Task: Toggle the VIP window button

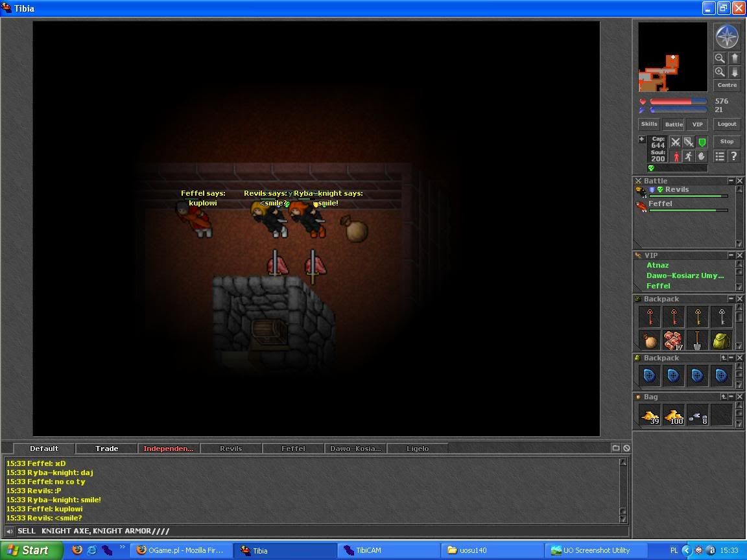Action: point(698,124)
